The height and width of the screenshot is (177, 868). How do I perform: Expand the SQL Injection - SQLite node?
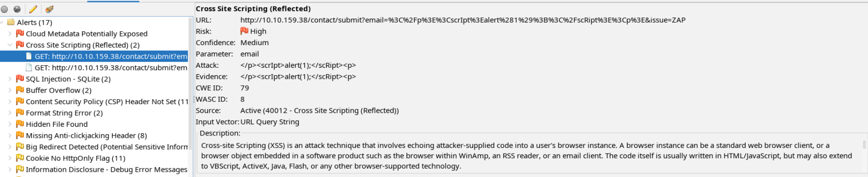point(10,79)
